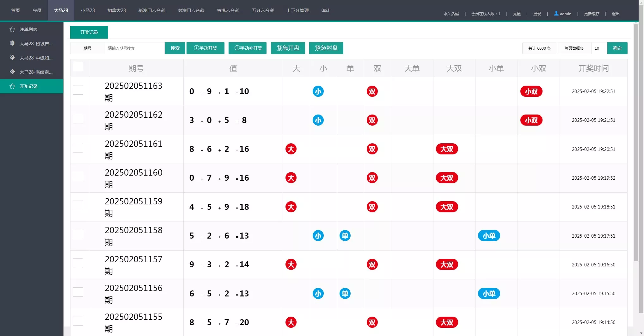Screen dimensions: 644x336
Task: Select the 开奖记录 tab above the table
Action: 89,32
